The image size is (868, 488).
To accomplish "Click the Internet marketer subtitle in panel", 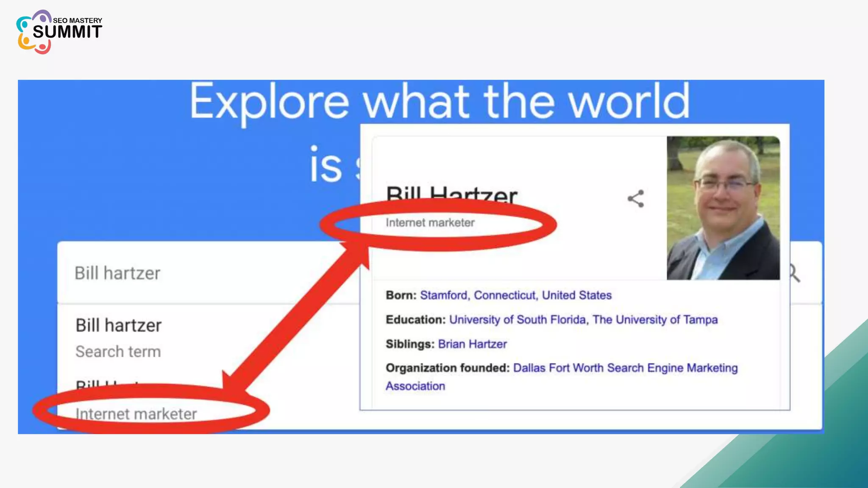I will click(x=430, y=223).
